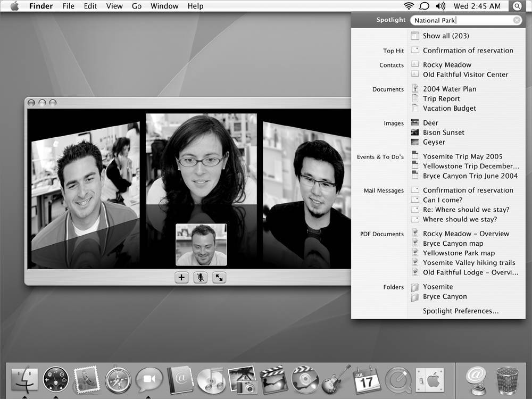Image resolution: width=532 pixels, height=399 pixels.
Task: Launch QuickTime Player from the Dock
Action: pos(398,380)
